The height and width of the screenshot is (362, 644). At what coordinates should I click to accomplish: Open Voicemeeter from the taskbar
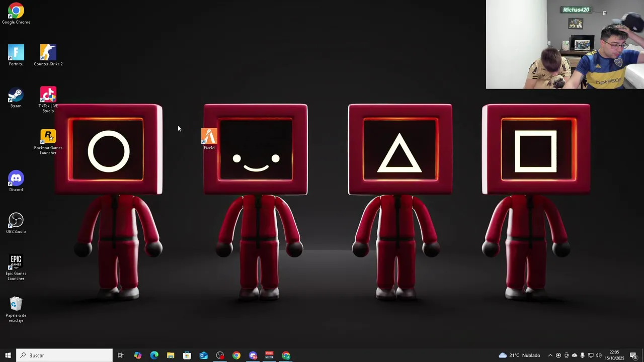coord(269,355)
